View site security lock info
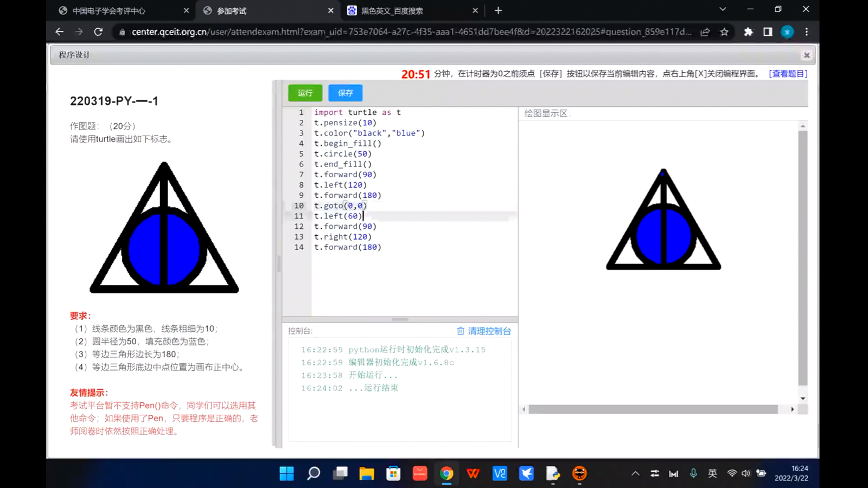 point(122,32)
